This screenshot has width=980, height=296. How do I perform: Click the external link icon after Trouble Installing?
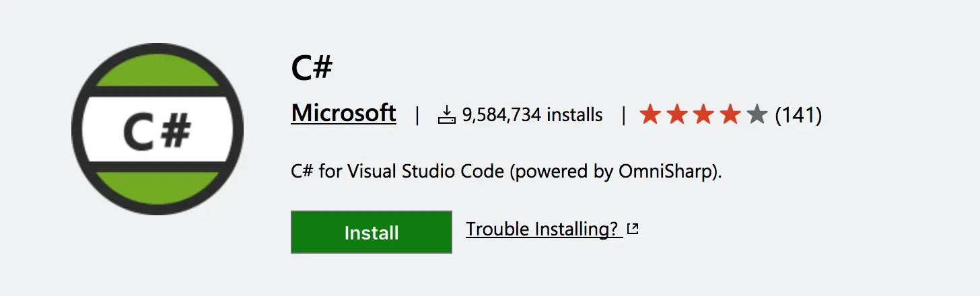pos(632,229)
